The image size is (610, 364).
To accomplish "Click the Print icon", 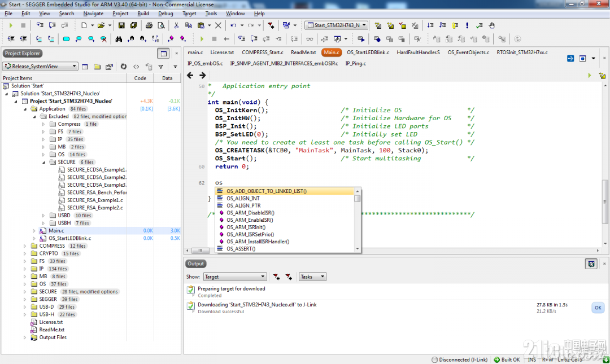I will point(149,25).
